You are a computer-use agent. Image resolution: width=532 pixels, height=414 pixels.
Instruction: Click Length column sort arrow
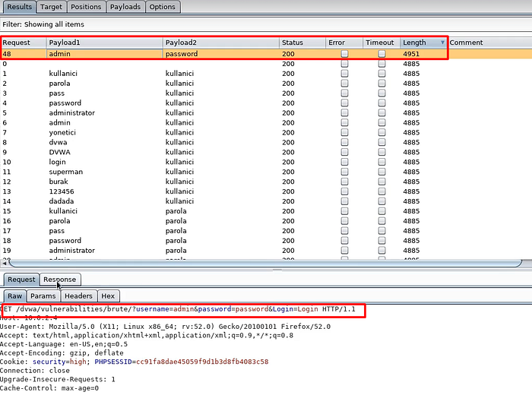(442, 43)
